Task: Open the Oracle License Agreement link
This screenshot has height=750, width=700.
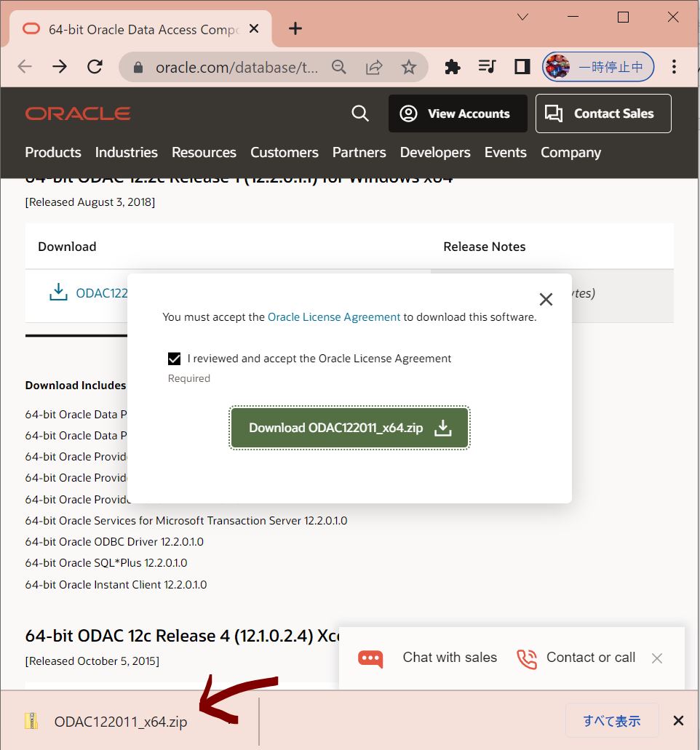Action: pyautogui.click(x=334, y=317)
